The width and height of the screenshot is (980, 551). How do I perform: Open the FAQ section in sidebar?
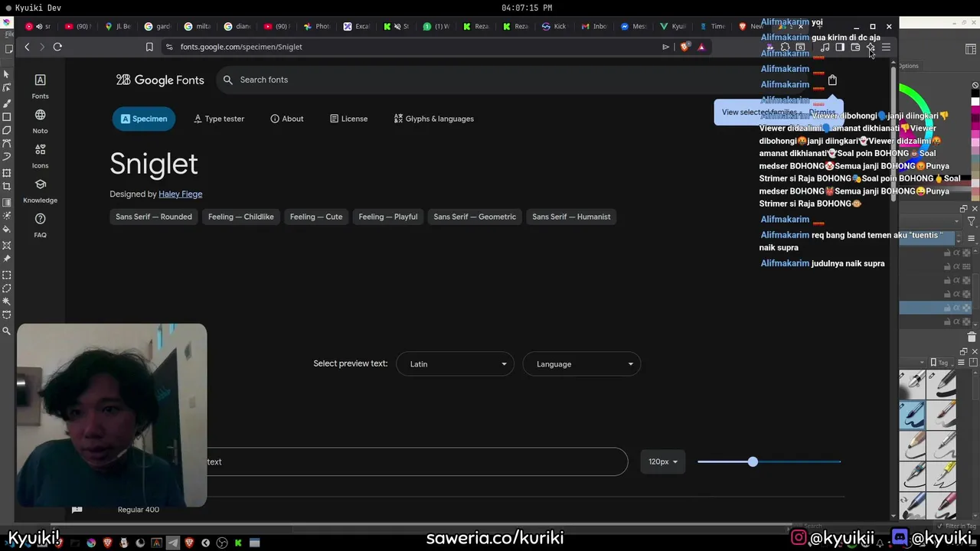pos(40,225)
